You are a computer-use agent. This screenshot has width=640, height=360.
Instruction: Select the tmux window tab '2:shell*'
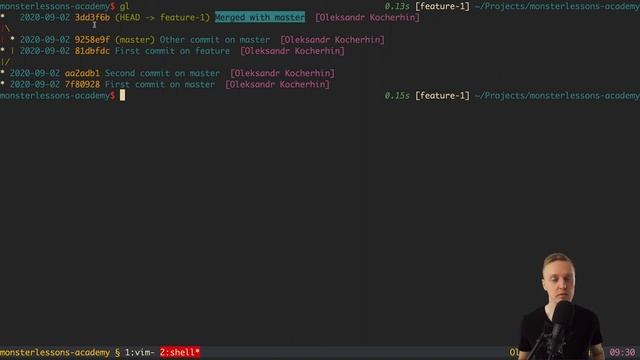tap(180, 352)
